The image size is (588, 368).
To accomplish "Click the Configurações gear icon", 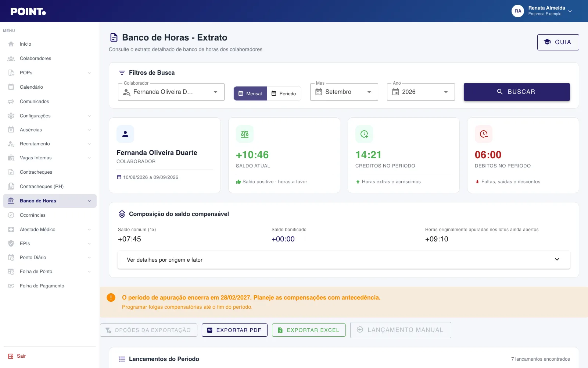I will click(11, 116).
